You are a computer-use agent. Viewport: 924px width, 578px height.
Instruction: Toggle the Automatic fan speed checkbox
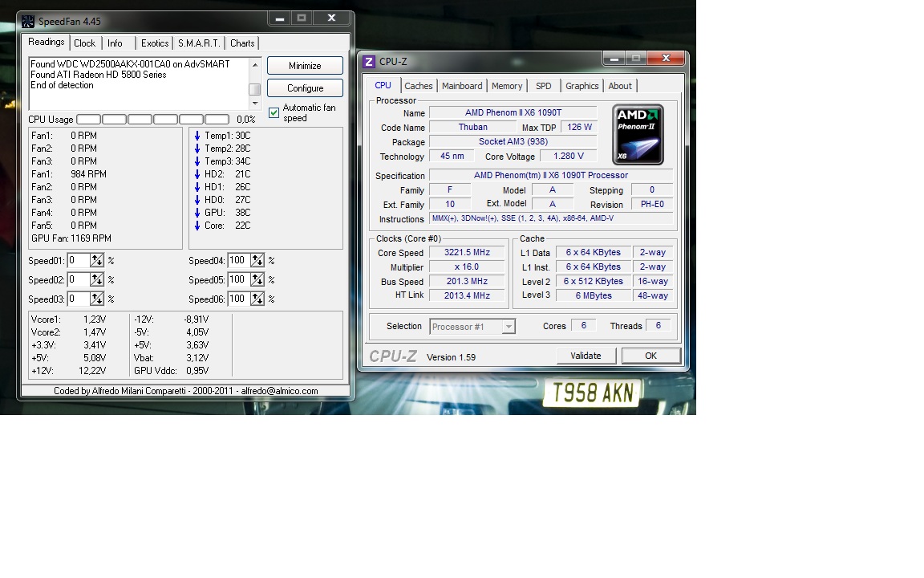(x=274, y=112)
